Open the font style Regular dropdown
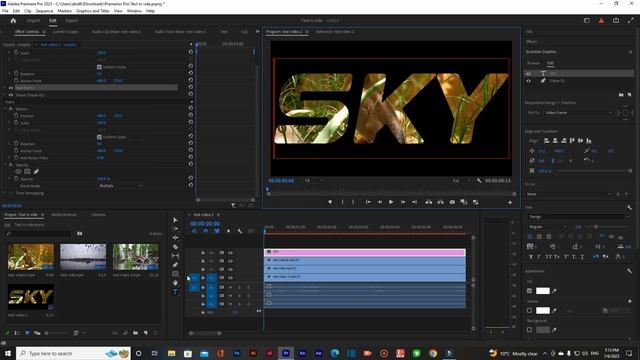 (548, 227)
